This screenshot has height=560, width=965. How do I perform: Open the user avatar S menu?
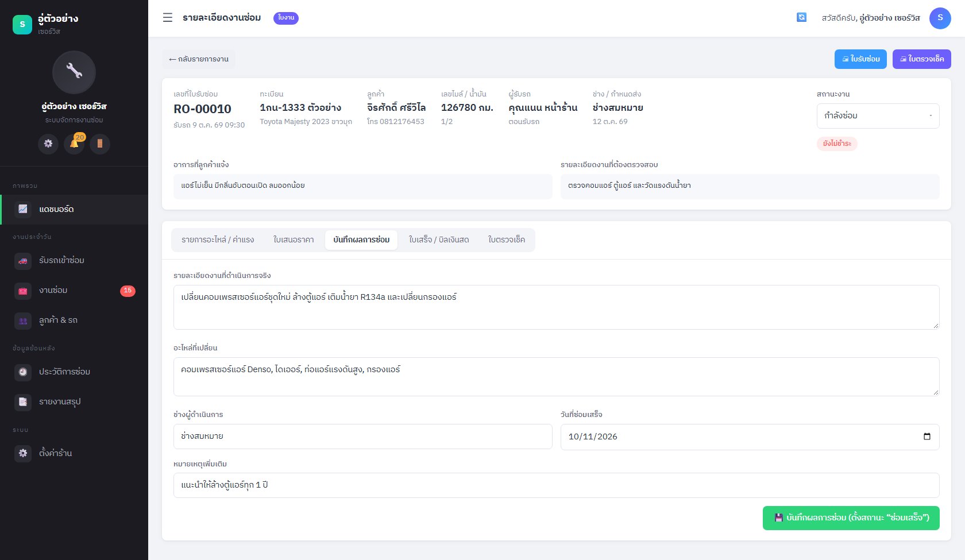pyautogui.click(x=940, y=18)
